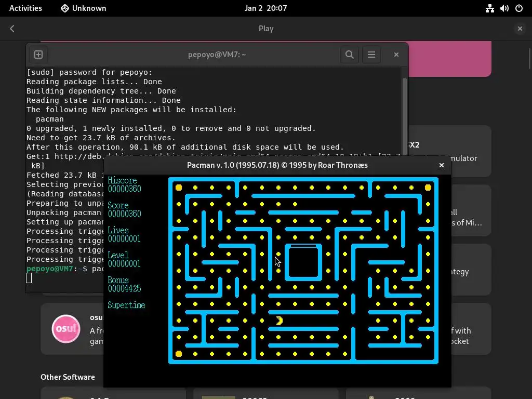Click the Bonus value 00004425
The height and width of the screenshot is (399, 532).
coord(124,288)
